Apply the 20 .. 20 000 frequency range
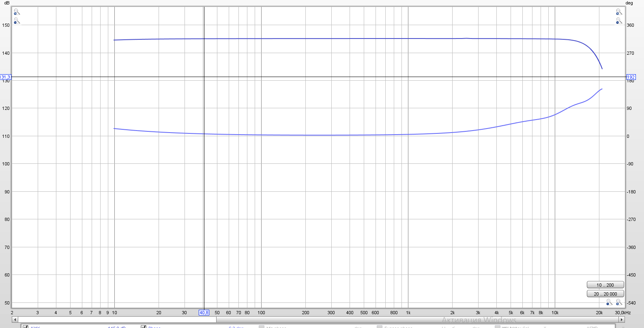The image size is (644, 328). tap(605, 294)
